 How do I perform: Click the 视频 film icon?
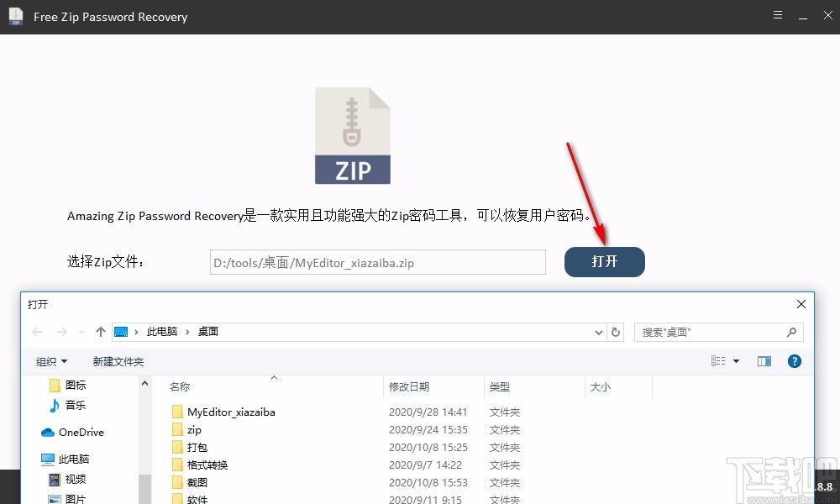pos(54,480)
